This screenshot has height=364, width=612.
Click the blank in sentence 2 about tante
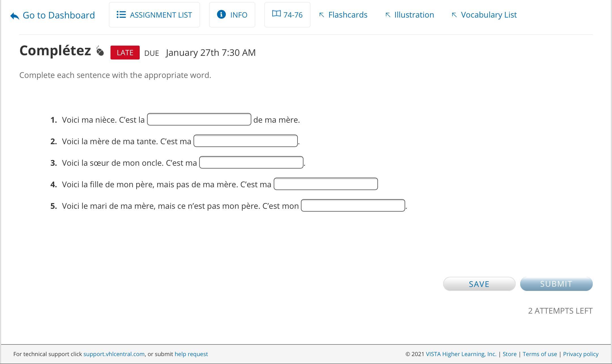(245, 141)
